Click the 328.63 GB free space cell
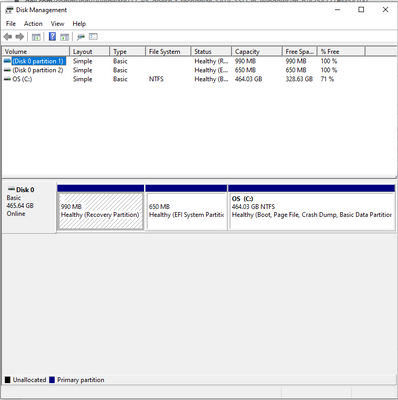Viewport: 398px width, 400px height. click(x=299, y=79)
